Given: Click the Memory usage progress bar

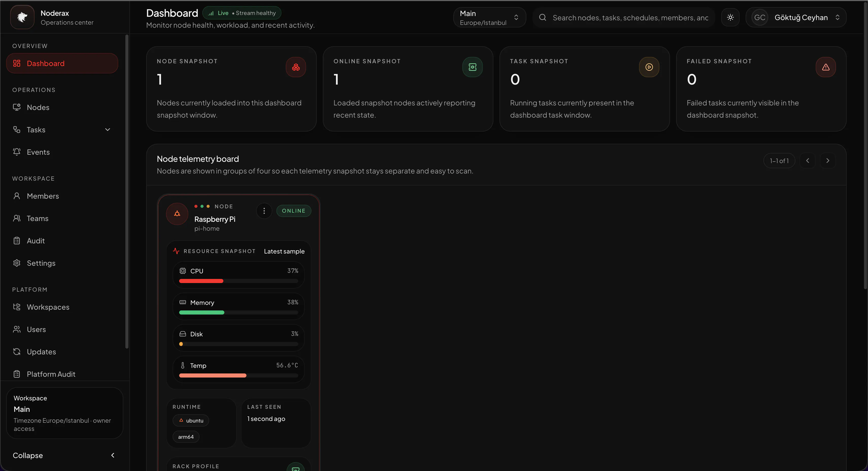Looking at the screenshot, I should (x=239, y=312).
